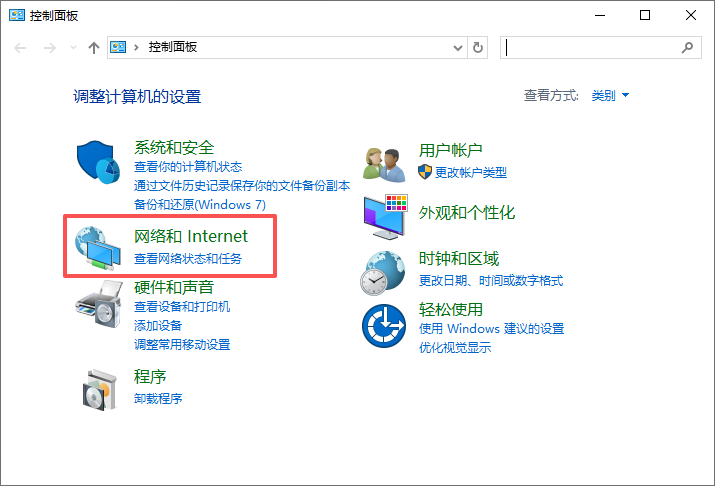The width and height of the screenshot is (715, 486).
Task: Expand the address bar history dropdown
Action: tap(458, 47)
